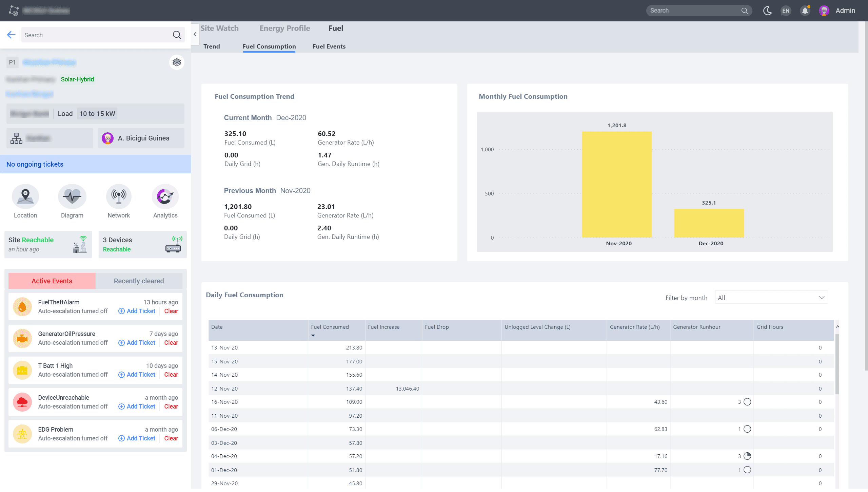
Task: Clear the GeneratorOilPressure event
Action: point(171,343)
